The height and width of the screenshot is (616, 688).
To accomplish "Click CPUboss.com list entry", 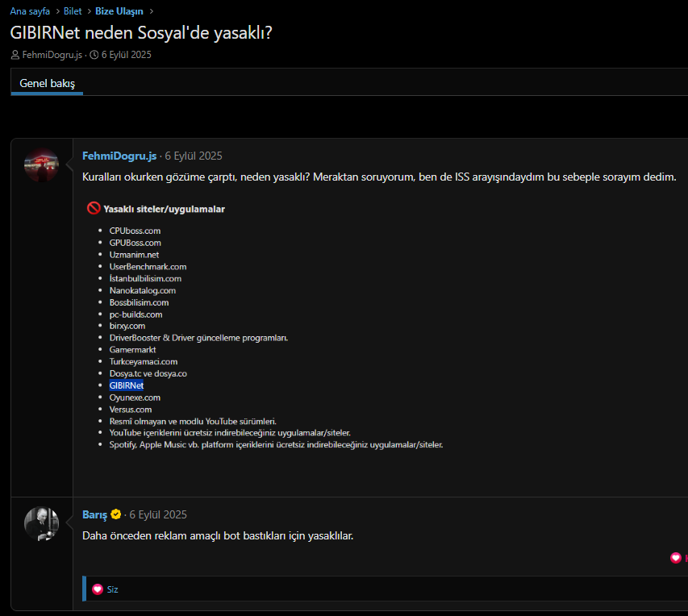I will coord(135,231).
